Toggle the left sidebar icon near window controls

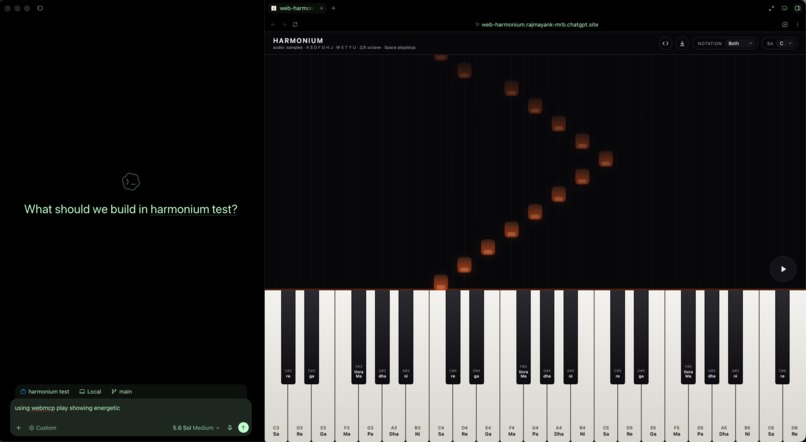tap(40, 8)
